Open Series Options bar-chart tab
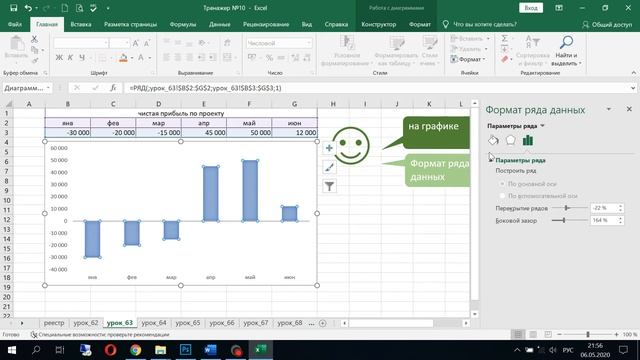 (x=528, y=140)
